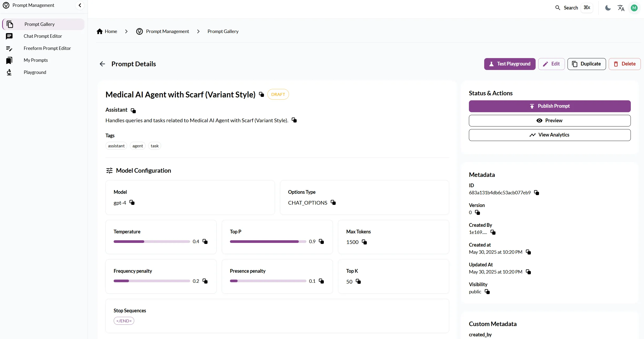Copy the prompt ID
Image resolution: width=644 pixels, height=339 pixels.
(x=536, y=192)
